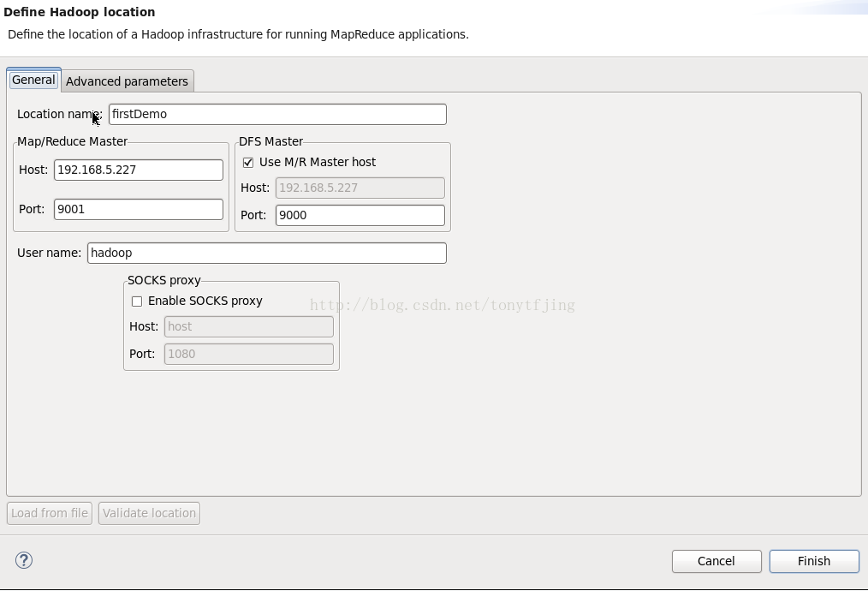The image size is (868, 591).
Task: Click the Define Hadoop location title
Action: tap(79, 12)
